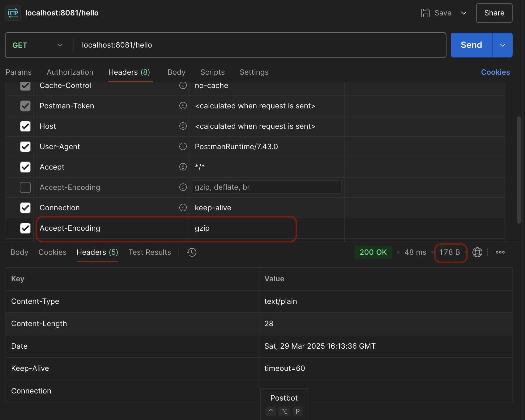
Task: Open the response more options ellipsis
Action: [500, 252]
